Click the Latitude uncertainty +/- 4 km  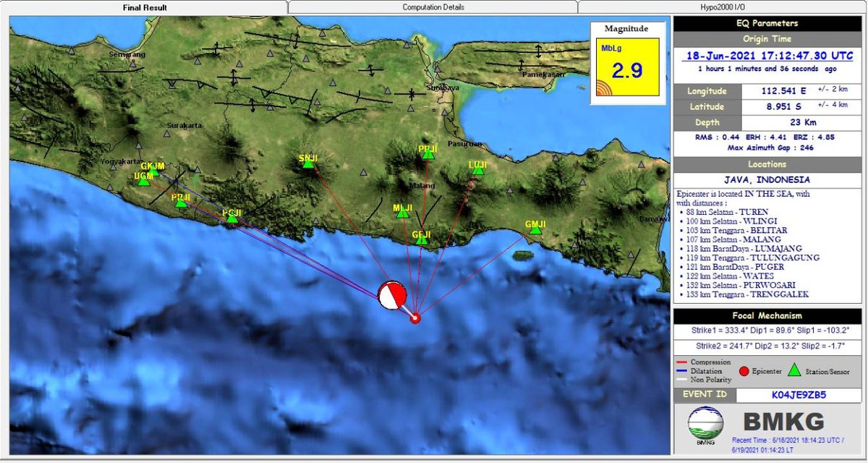833,104
